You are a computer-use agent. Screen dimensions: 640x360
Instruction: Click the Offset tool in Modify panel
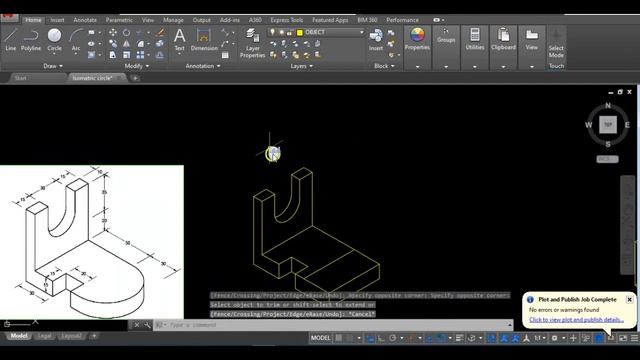point(160,55)
